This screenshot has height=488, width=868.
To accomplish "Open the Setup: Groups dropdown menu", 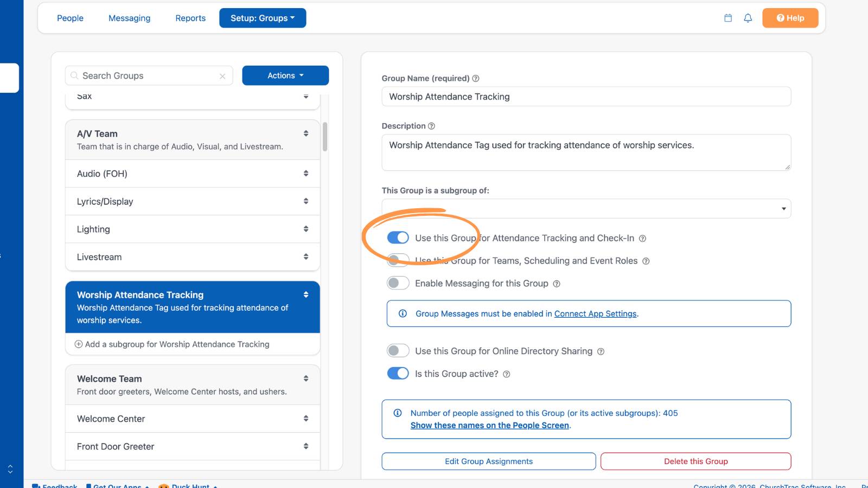I will pos(263,18).
